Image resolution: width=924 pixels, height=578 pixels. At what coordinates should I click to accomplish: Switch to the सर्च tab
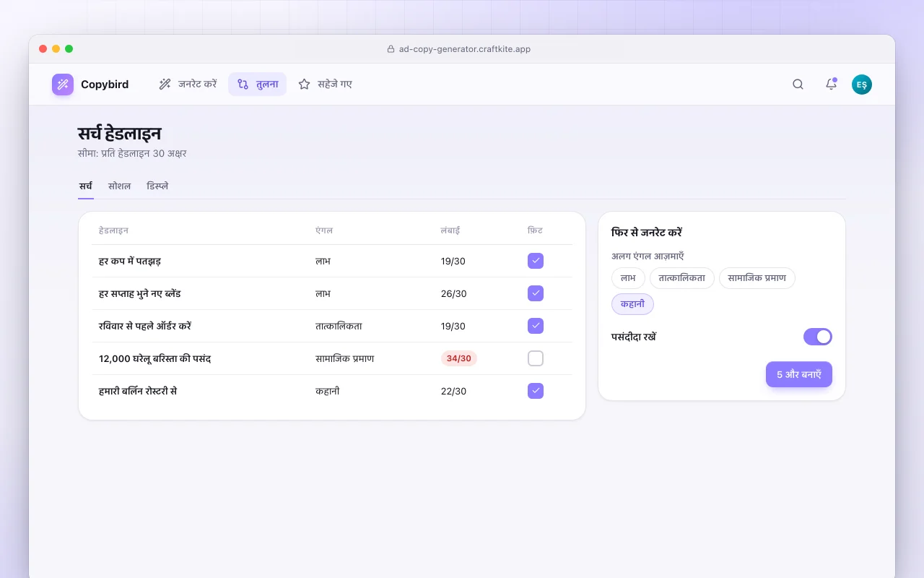pyautogui.click(x=86, y=186)
